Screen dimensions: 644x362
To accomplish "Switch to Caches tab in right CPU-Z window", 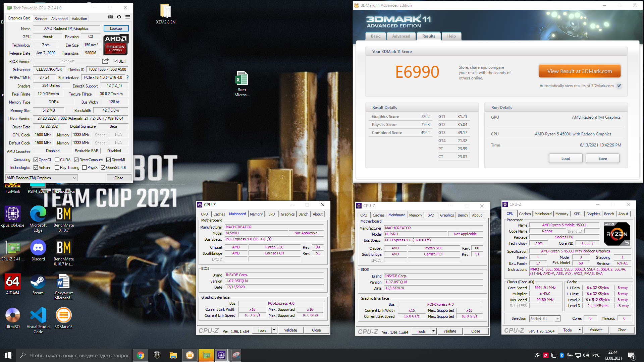I will [x=525, y=214].
